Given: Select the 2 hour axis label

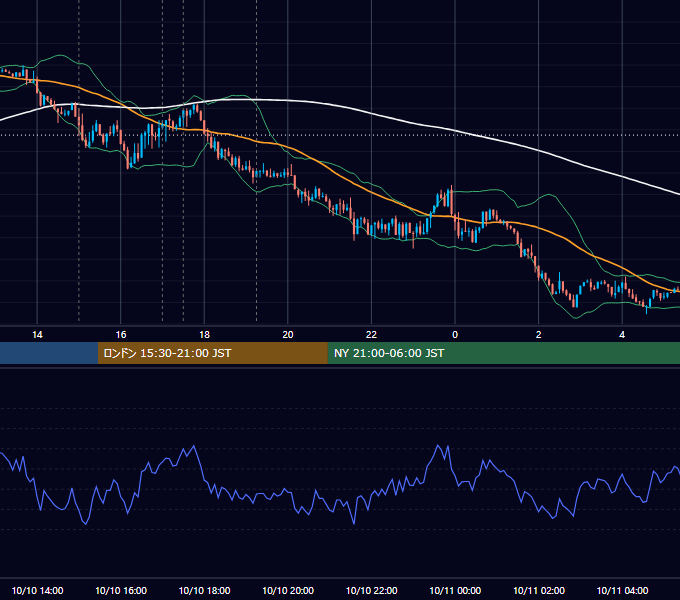Looking at the screenshot, I should click(x=539, y=335).
